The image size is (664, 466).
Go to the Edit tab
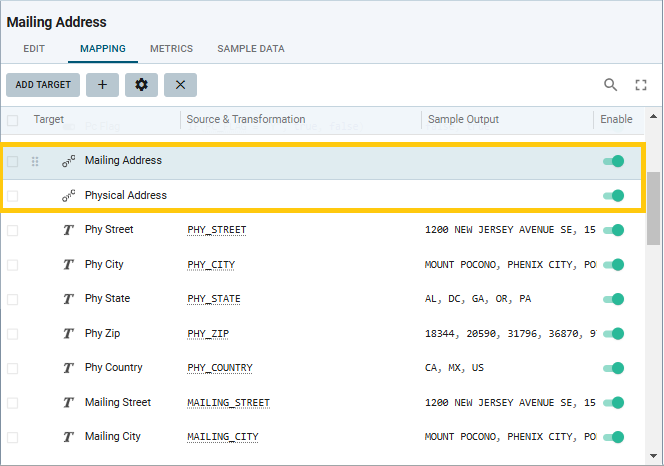(33, 48)
